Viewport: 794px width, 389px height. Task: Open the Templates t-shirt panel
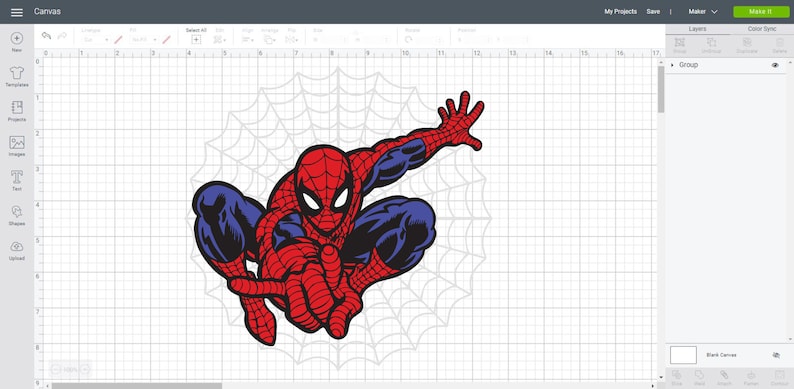tap(17, 77)
